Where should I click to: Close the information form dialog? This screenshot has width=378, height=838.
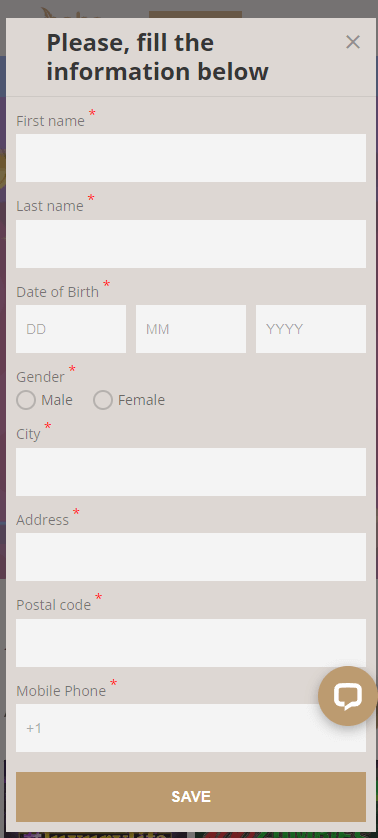352,42
